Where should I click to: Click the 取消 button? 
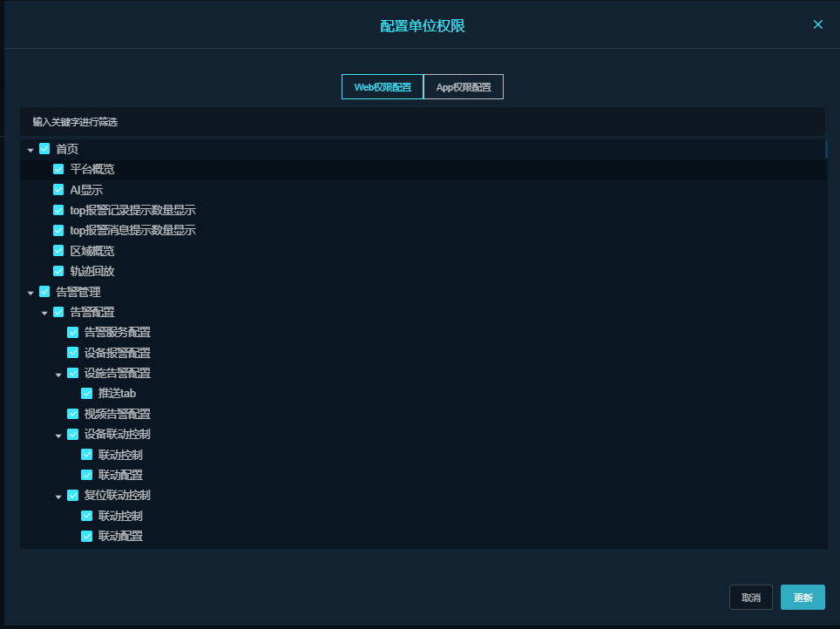(x=750, y=598)
